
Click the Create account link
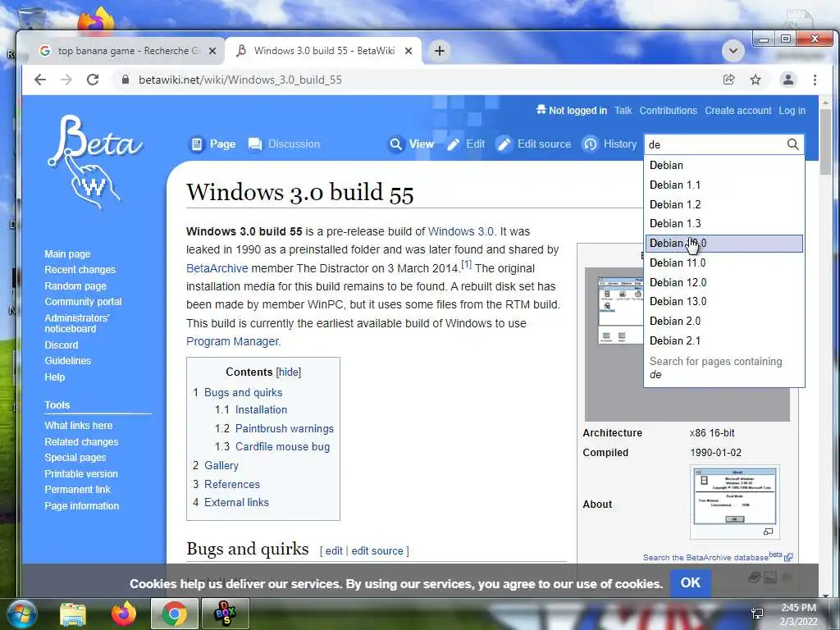[x=737, y=111]
